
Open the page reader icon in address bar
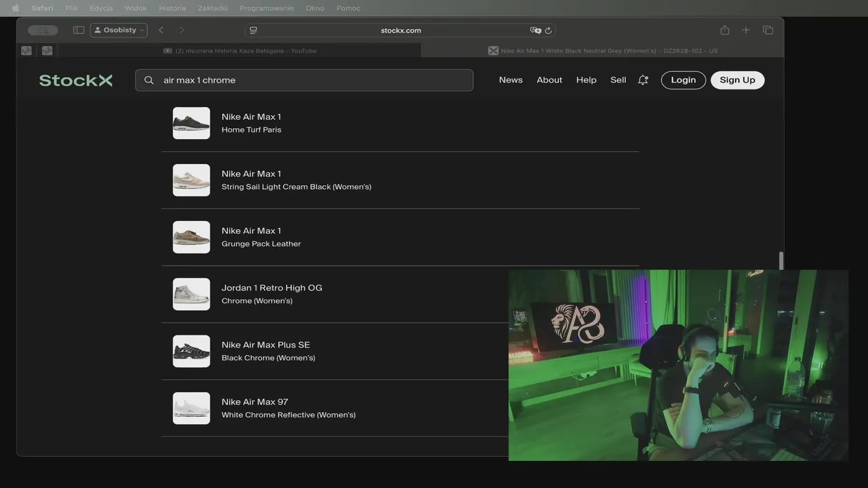tap(254, 30)
